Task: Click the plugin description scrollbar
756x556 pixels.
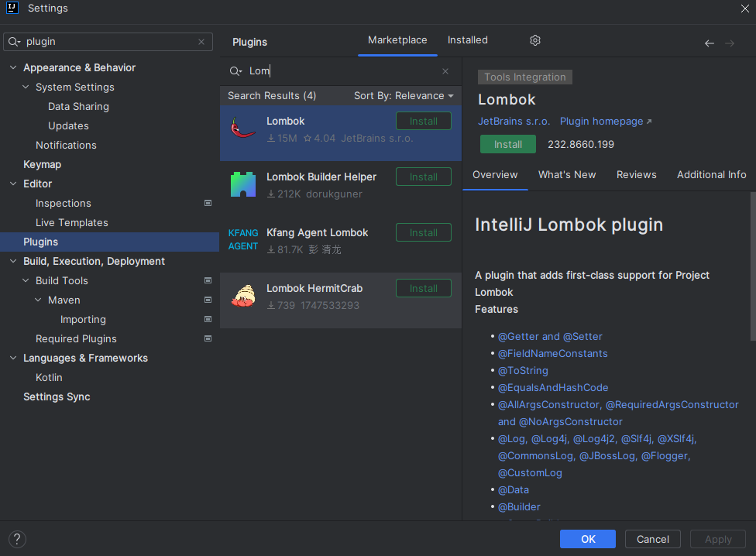Action: (753, 266)
